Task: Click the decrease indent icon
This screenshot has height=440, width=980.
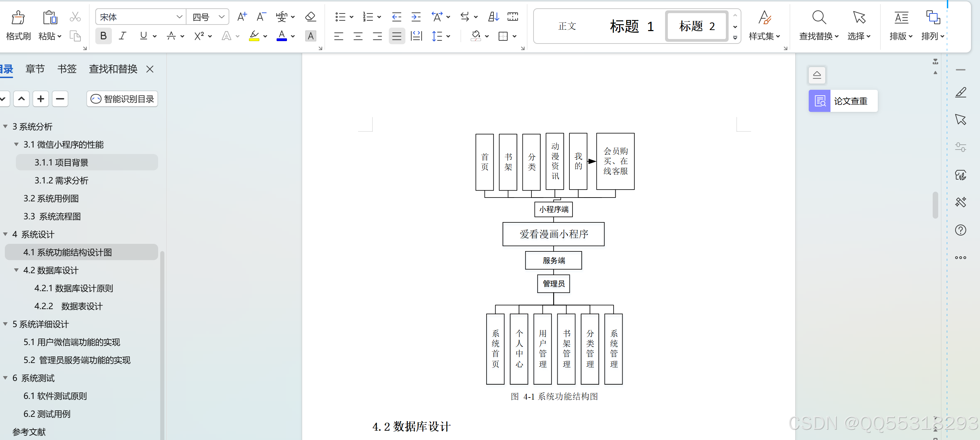Action: 396,17
